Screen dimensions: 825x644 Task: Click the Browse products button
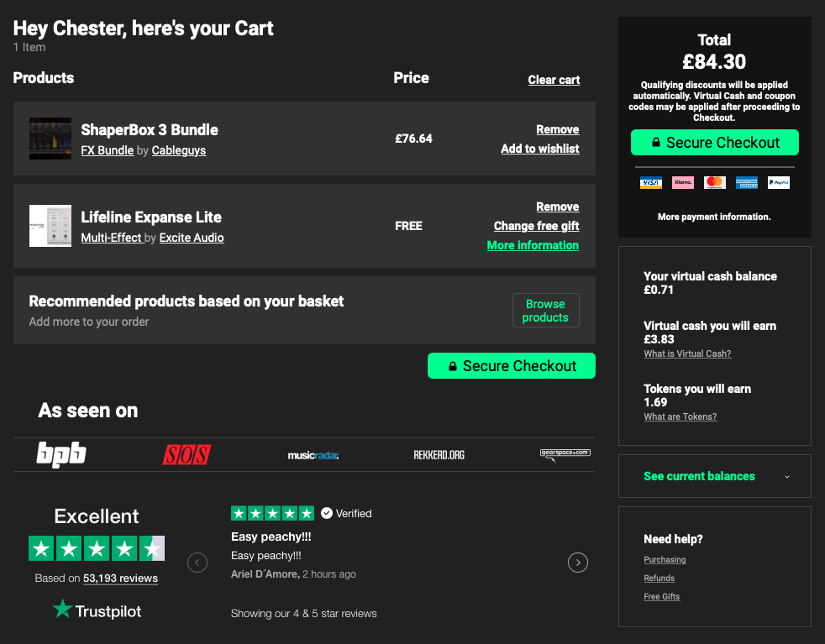[x=545, y=311]
